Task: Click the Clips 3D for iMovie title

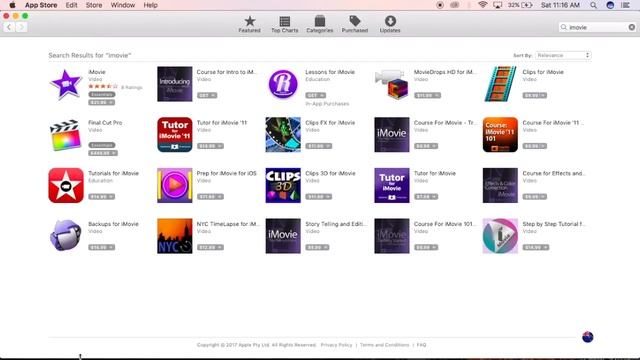Action: 330,173
